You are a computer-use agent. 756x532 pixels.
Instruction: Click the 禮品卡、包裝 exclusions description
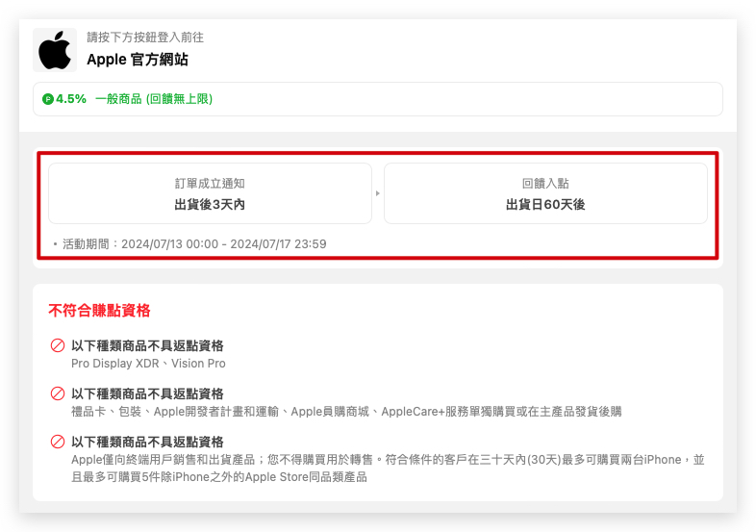(346, 412)
